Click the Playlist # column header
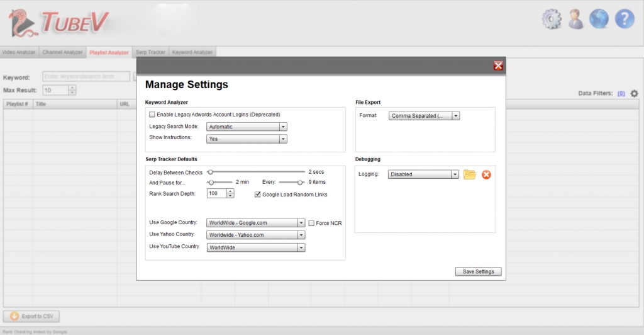 18,105
